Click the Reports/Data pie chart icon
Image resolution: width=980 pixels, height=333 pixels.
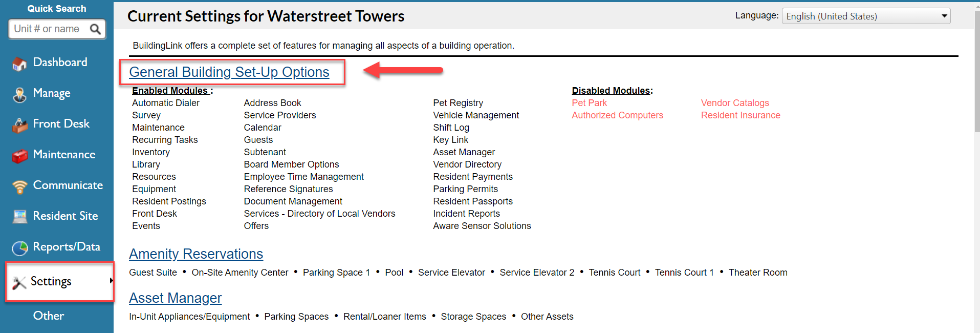pos(19,248)
